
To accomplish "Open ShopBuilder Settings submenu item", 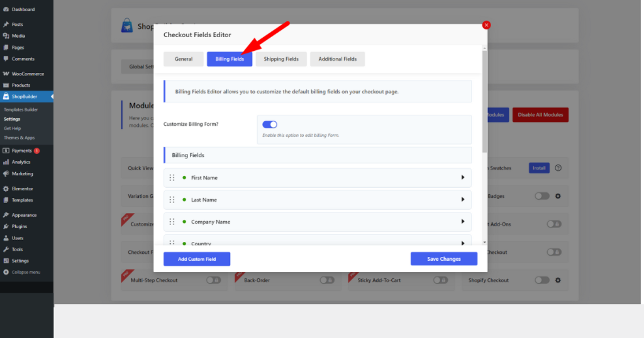I will point(12,119).
